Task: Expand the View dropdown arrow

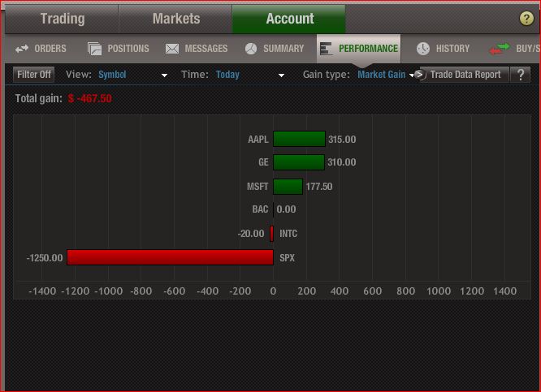Action: (165, 75)
